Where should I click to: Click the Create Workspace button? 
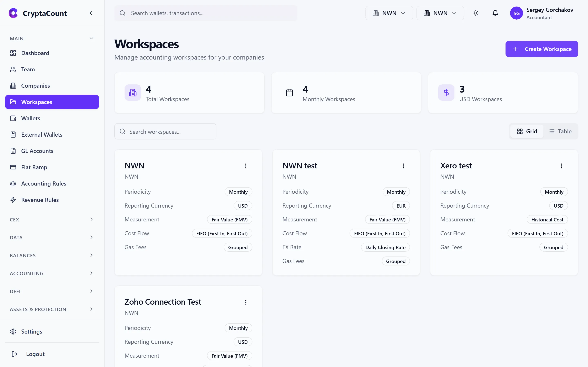[x=542, y=49]
